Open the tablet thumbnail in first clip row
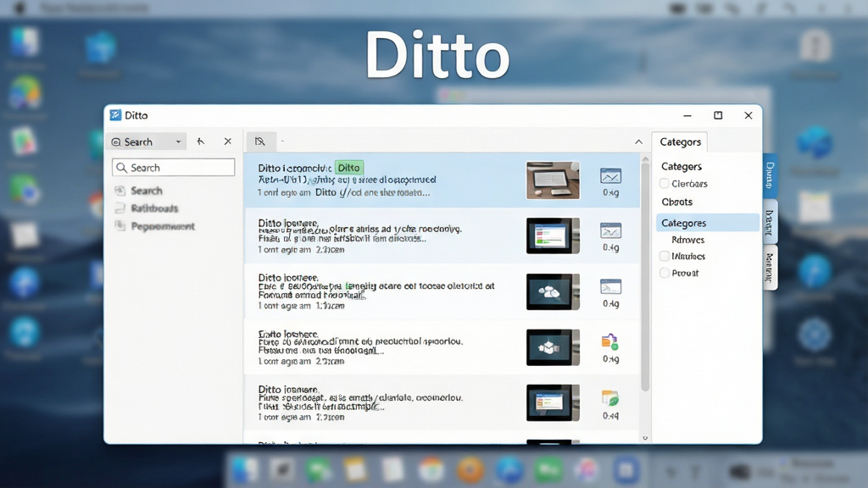This screenshot has width=868, height=488. click(553, 180)
